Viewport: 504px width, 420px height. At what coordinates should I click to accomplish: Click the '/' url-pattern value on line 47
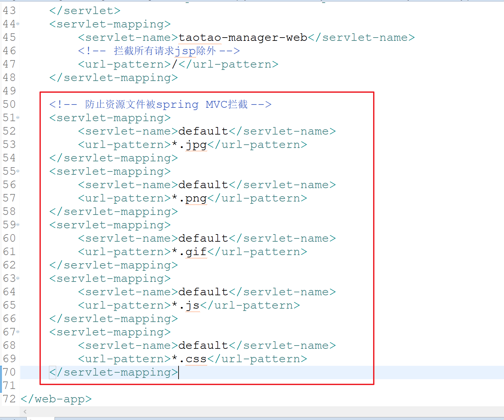175,64
